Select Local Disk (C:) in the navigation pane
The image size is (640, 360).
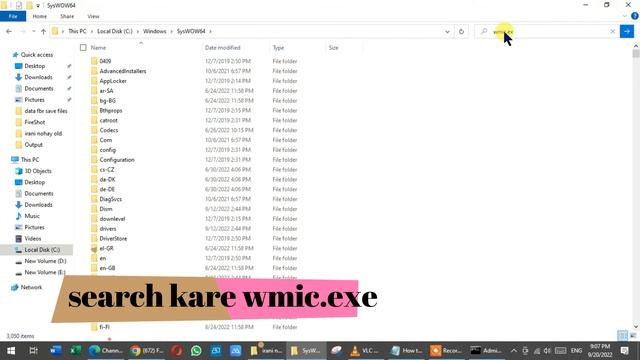(42, 250)
